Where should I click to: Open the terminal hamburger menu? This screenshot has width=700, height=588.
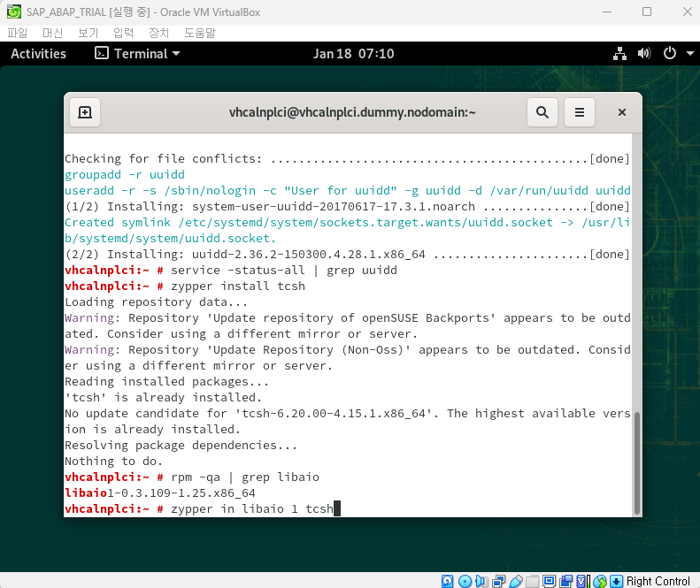[580, 112]
